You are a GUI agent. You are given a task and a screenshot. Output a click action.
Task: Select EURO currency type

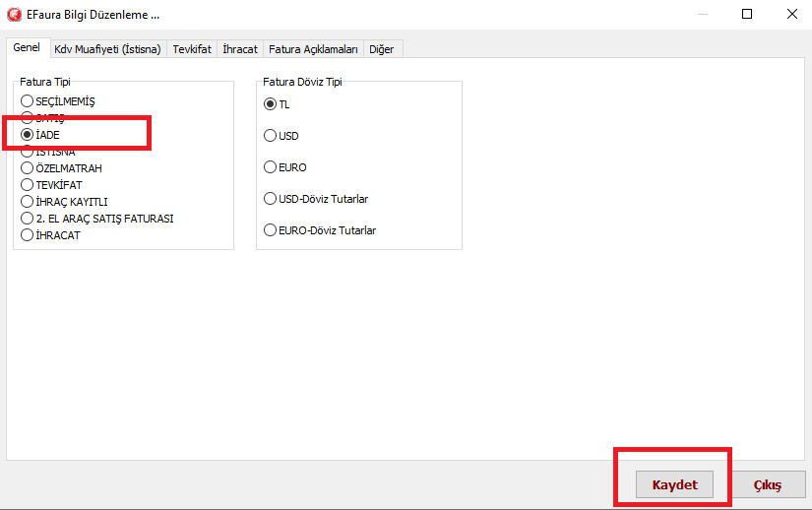271,167
